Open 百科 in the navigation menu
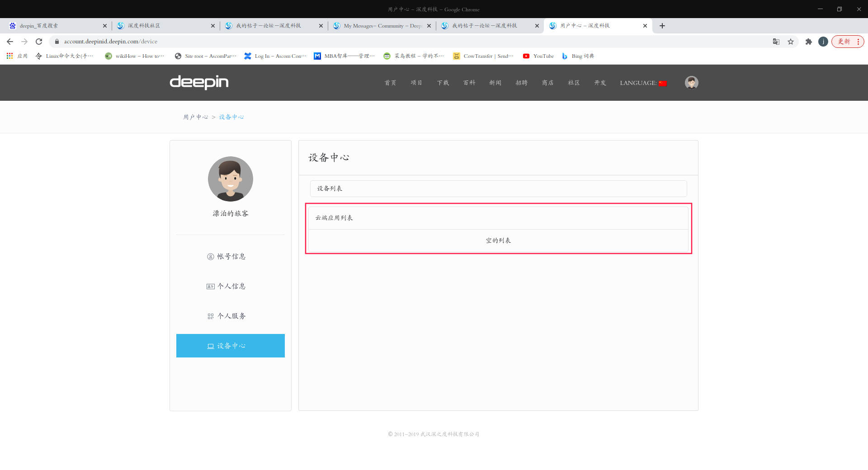 click(x=469, y=83)
